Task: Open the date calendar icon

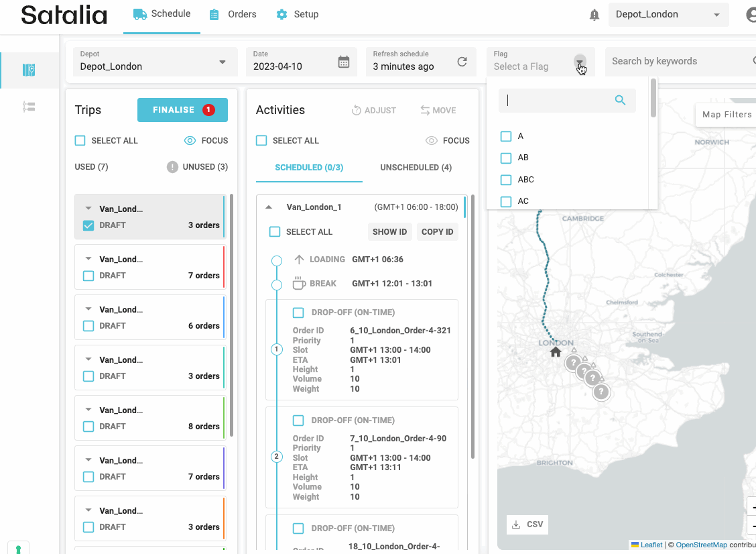Action: pos(343,62)
